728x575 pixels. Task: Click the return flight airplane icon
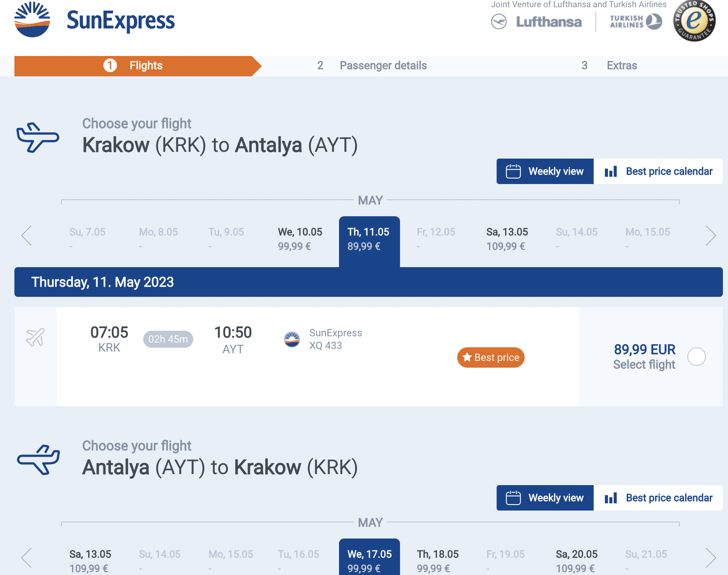[39, 460]
